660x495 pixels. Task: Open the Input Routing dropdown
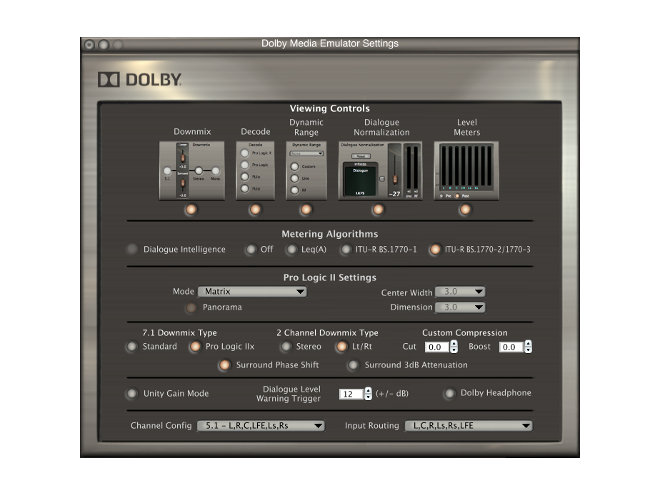click(468, 426)
